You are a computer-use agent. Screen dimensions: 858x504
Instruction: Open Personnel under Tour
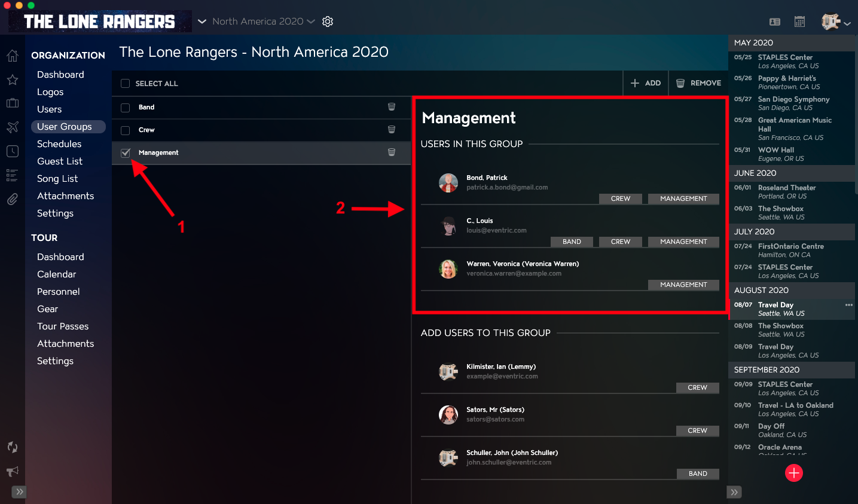point(59,292)
